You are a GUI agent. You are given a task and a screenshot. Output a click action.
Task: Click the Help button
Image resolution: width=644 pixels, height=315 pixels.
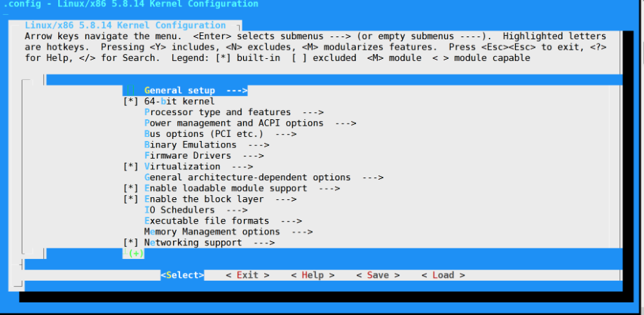(313, 275)
